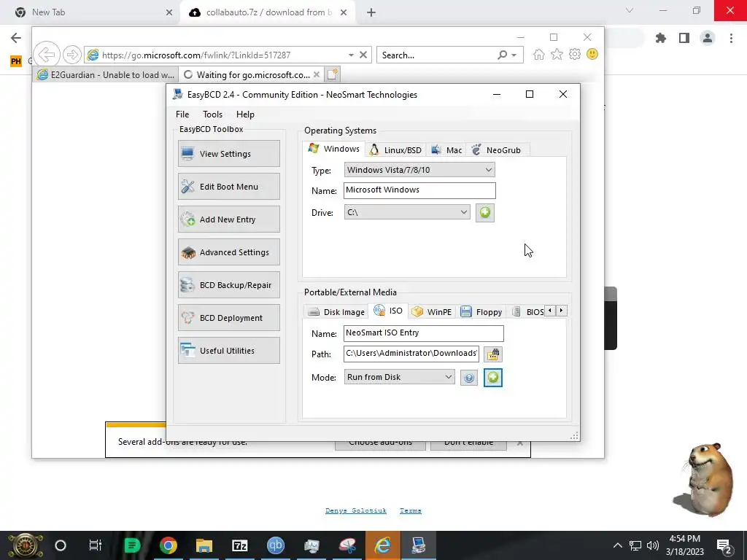Open View Settings in EasyBCD Toolbox
Screen dimensions: 747x560
coord(228,153)
